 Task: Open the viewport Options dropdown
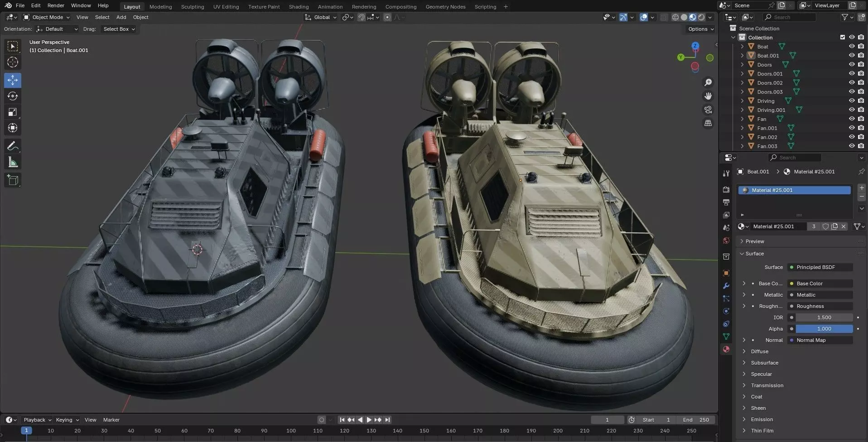click(701, 29)
